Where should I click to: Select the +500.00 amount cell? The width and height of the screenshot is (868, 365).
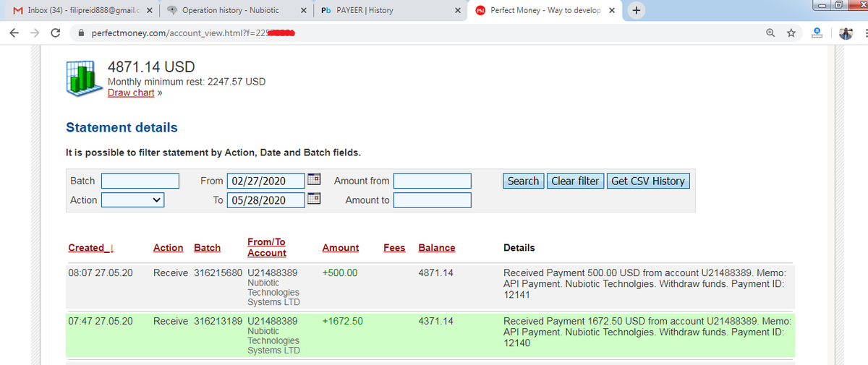point(340,273)
